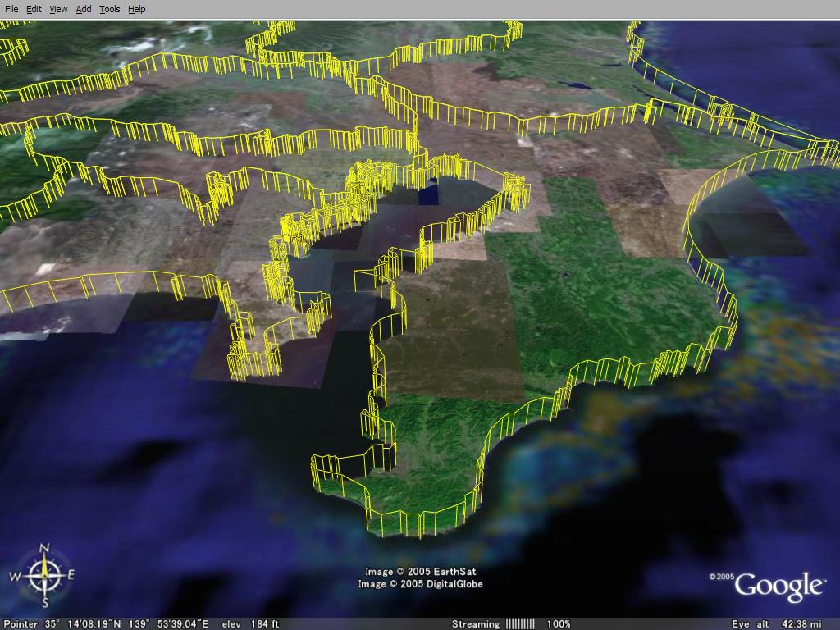This screenshot has width=840, height=630.
Task: Click the Streaming progress bar
Action: 520,623
